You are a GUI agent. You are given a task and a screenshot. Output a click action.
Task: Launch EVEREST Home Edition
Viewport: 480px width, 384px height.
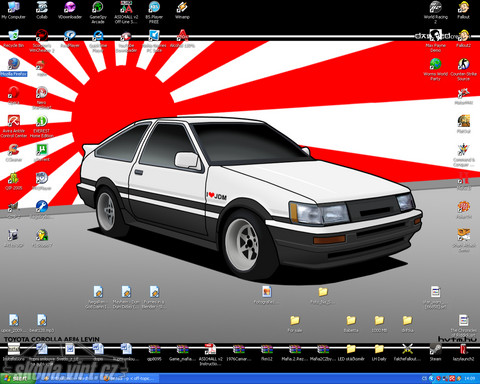point(42,126)
